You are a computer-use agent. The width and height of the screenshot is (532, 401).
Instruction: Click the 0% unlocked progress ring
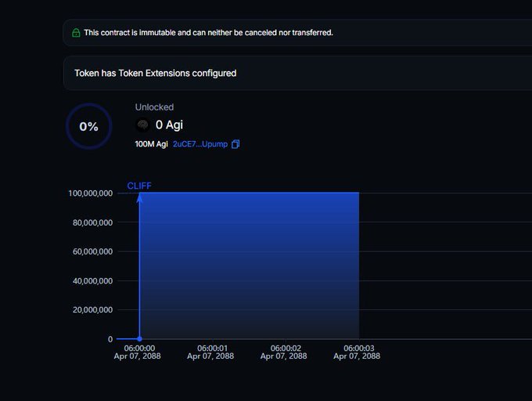click(89, 126)
